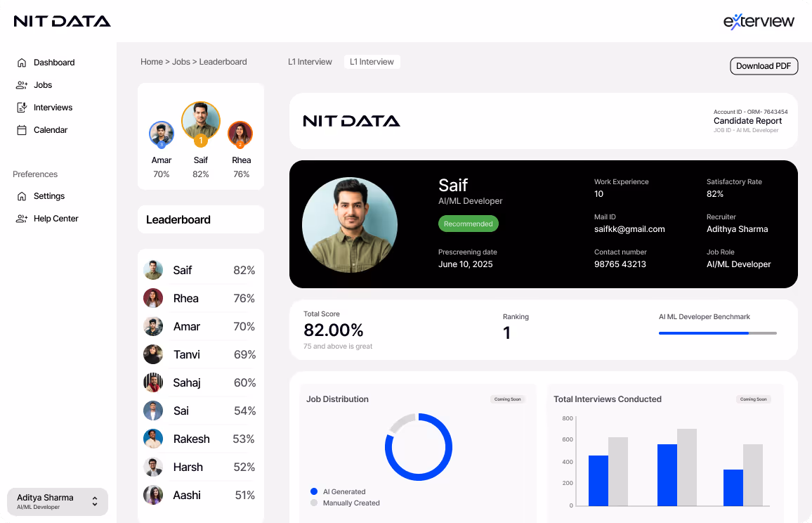812x523 pixels.
Task: Click Harsh's name in leaderboard
Action: point(188,467)
